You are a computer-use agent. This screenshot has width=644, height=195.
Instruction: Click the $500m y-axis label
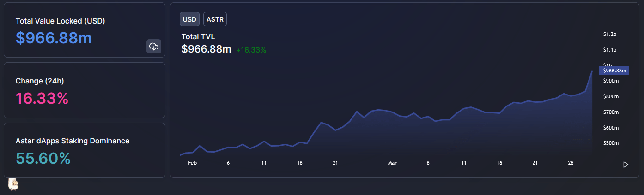[x=610, y=143]
